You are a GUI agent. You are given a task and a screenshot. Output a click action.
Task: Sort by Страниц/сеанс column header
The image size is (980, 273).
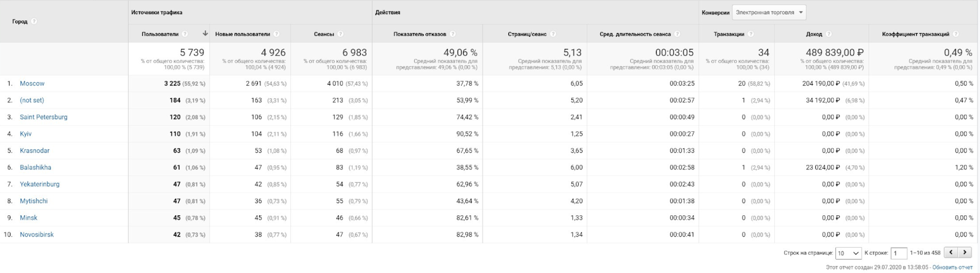(527, 34)
